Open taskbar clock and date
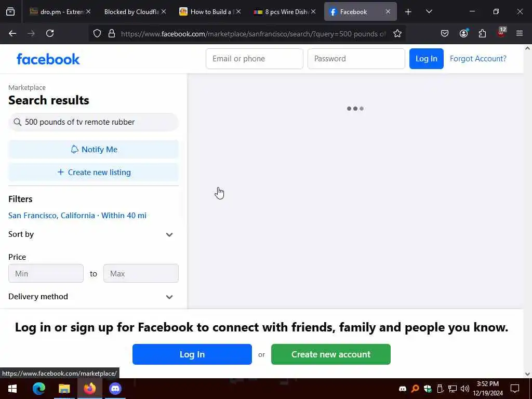532x399 pixels. (x=488, y=389)
